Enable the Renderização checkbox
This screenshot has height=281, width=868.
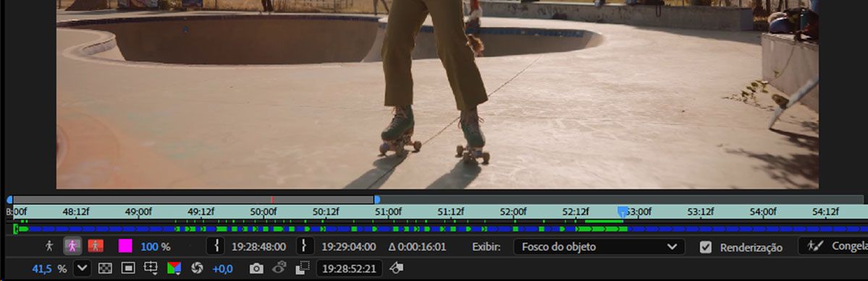705,247
